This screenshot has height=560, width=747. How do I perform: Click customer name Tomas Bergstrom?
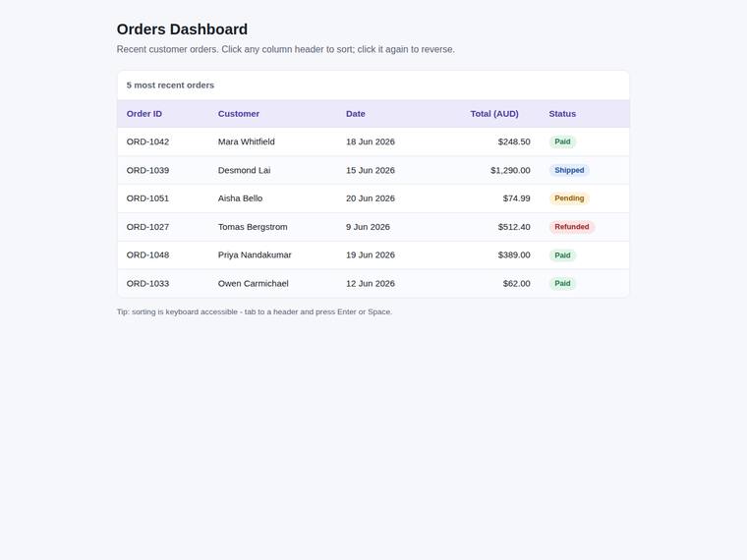click(x=253, y=227)
